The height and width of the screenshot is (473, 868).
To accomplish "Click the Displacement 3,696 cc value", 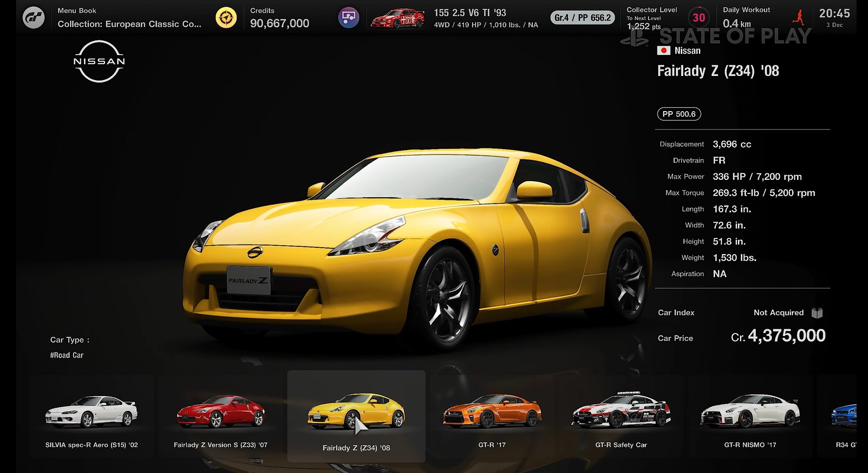I will pyautogui.click(x=732, y=144).
